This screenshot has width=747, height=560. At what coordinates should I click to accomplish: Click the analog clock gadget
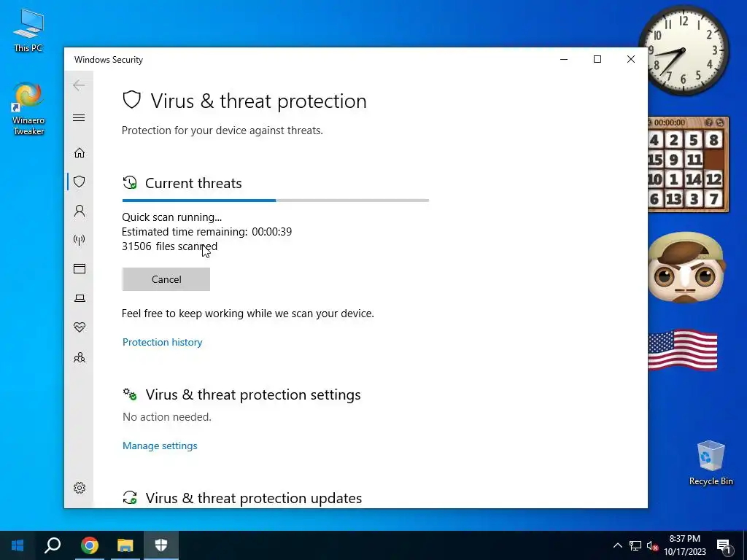click(x=683, y=50)
